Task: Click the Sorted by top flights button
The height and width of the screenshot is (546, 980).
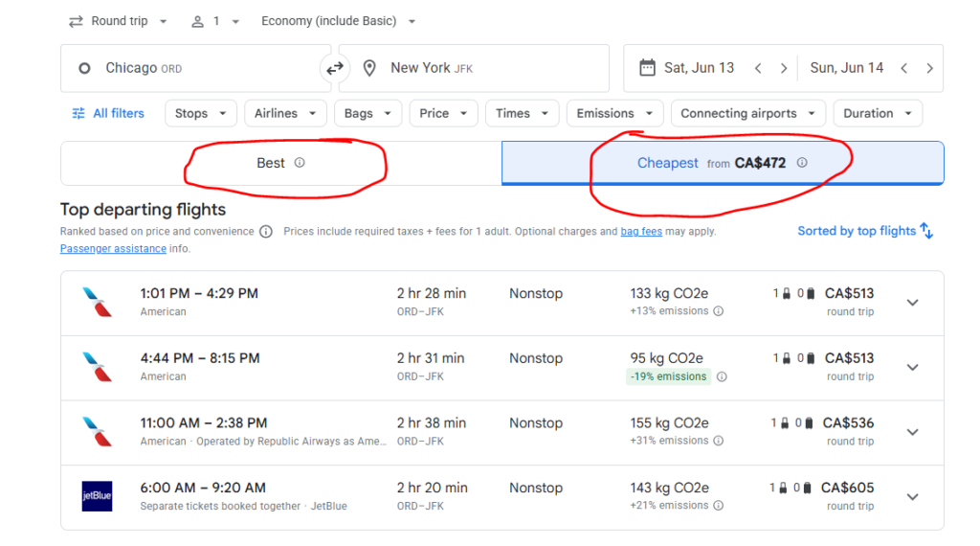Action: (865, 231)
